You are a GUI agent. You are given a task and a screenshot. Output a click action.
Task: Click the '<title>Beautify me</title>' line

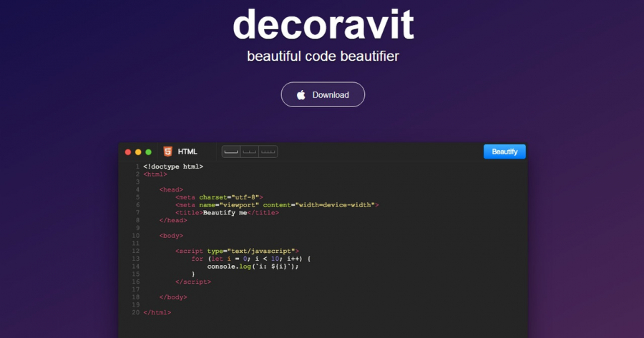tap(227, 212)
